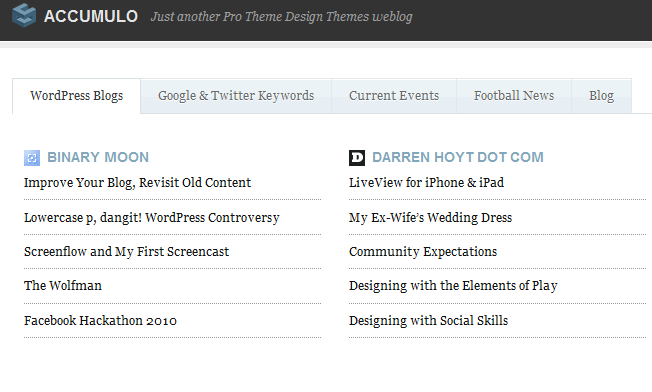The image size is (652, 392).
Task: Click the Accumulo cube logo icon
Action: 24,15
